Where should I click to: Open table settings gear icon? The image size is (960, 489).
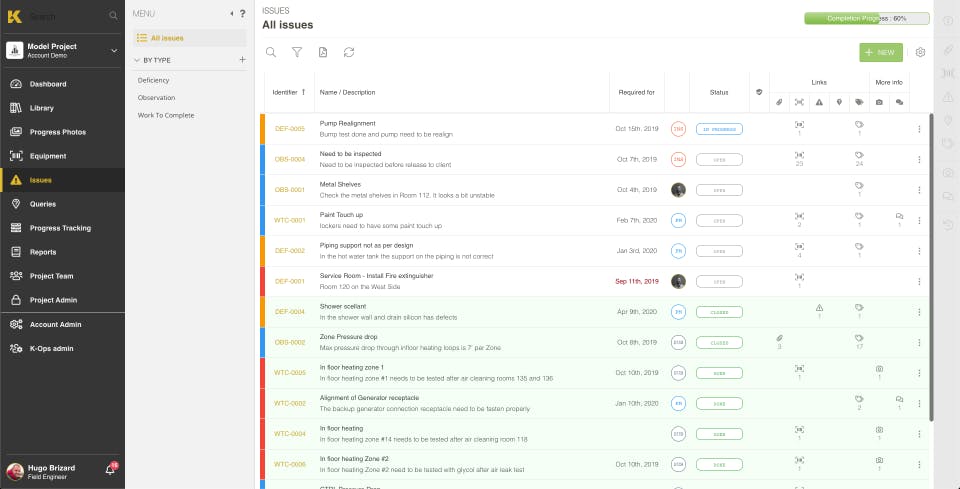tap(920, 53)
